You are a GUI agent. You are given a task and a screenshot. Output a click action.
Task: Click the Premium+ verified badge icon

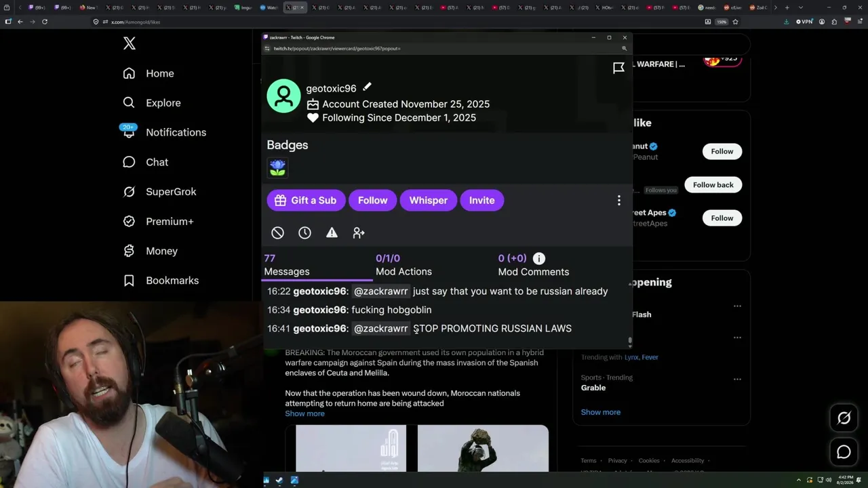129,222
